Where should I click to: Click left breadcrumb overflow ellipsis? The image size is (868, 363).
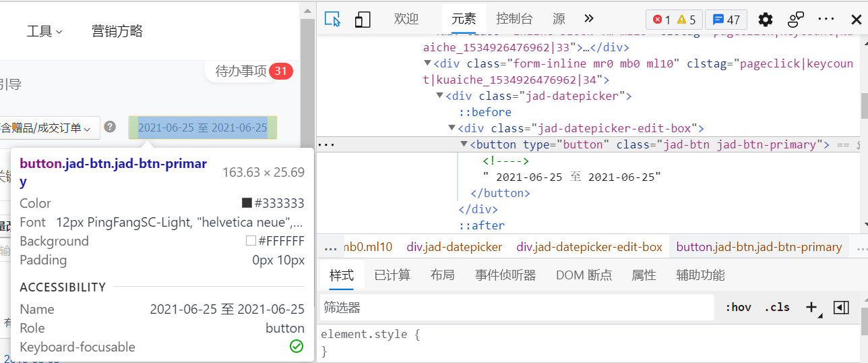point(330,248)
